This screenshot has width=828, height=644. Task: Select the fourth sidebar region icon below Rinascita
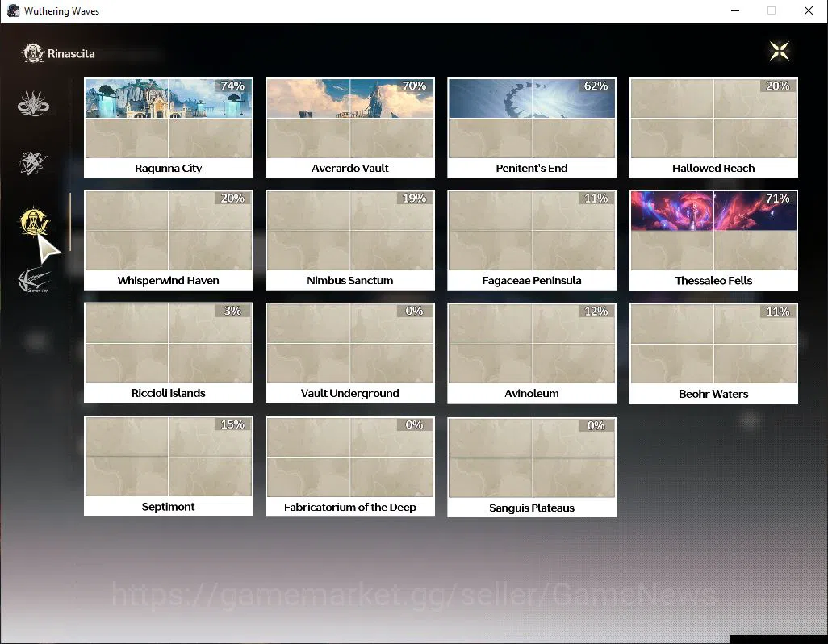[34, 280]
